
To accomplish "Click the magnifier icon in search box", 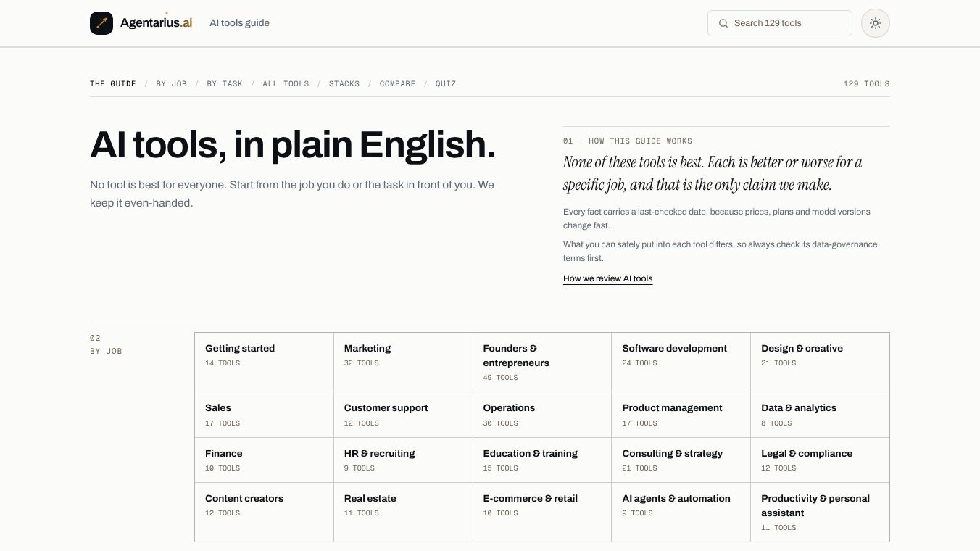I will point(723,23).
